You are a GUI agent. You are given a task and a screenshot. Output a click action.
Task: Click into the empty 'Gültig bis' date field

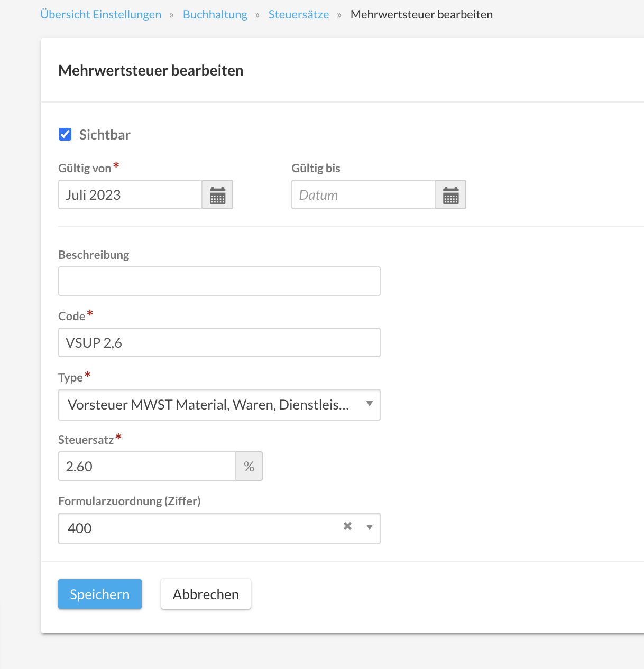(x=363, y=195)
